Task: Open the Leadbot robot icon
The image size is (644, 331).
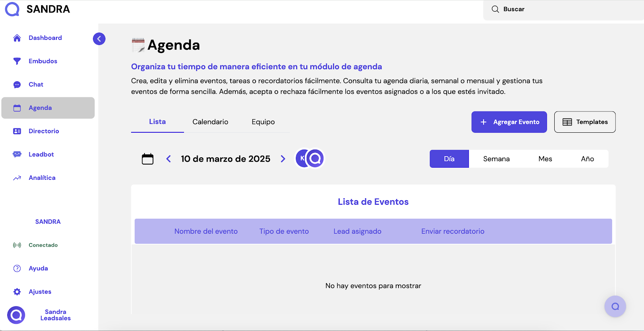Action: coord(17,154)
